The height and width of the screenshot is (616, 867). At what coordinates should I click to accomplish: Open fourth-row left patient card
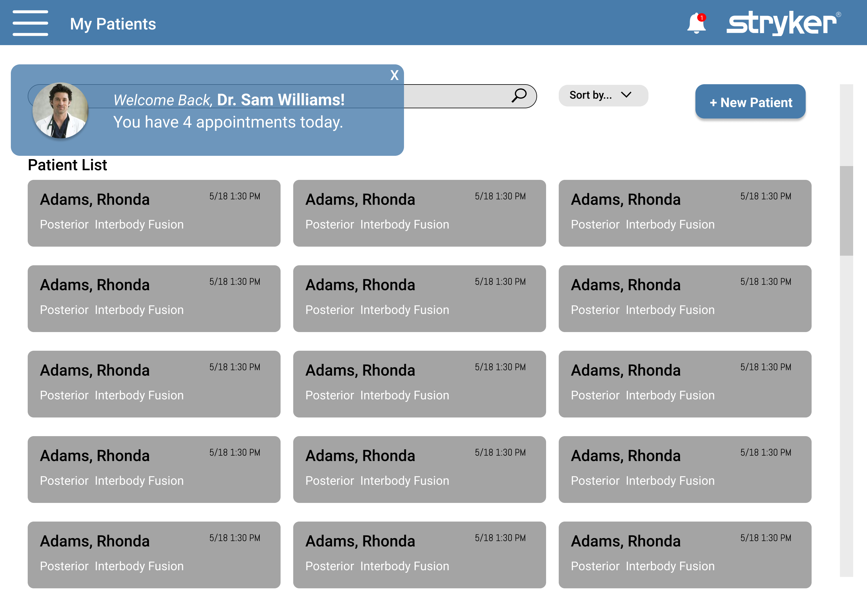tap(154, 469)
